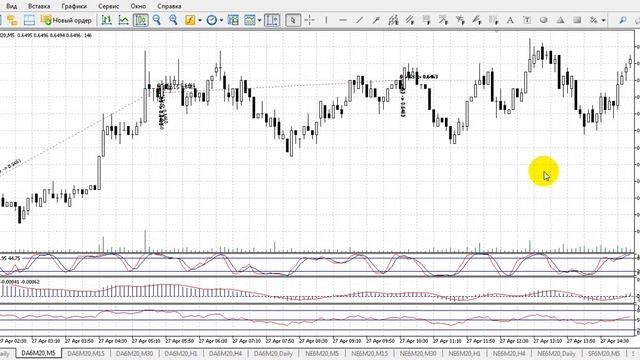Select the text 'A' tool

pyautogui.click(x=510, y=20)
